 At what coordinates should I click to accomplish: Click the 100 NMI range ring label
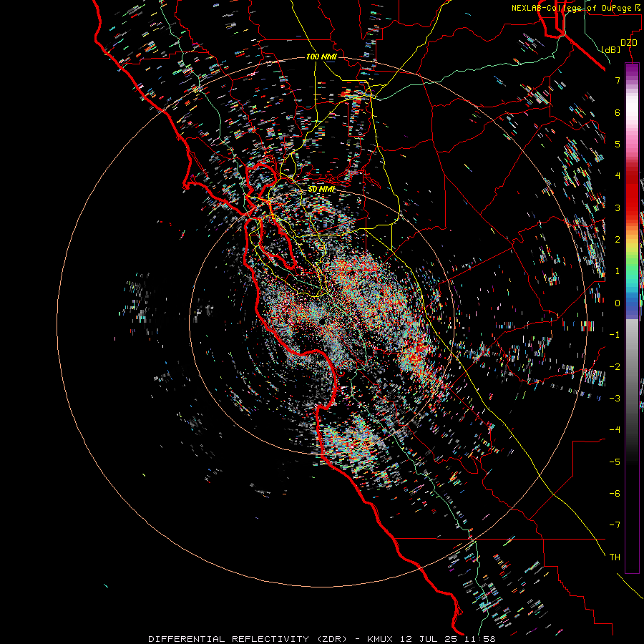tap(321, 57)
